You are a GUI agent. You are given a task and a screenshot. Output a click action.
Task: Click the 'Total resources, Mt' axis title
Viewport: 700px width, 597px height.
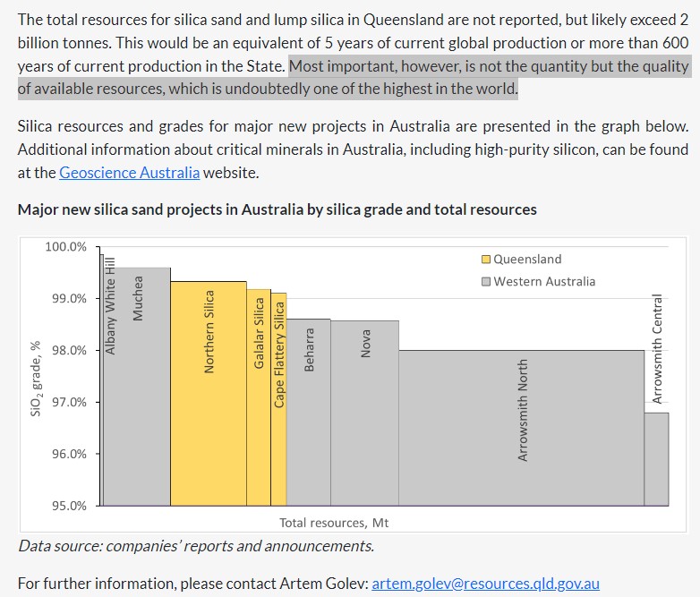click(334, 523)
